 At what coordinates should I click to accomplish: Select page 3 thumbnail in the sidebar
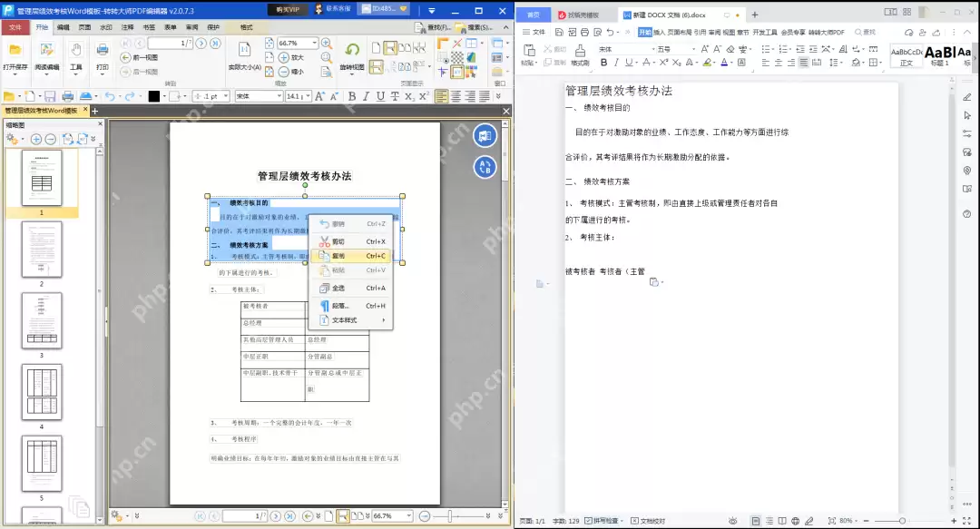click(41, 320)
